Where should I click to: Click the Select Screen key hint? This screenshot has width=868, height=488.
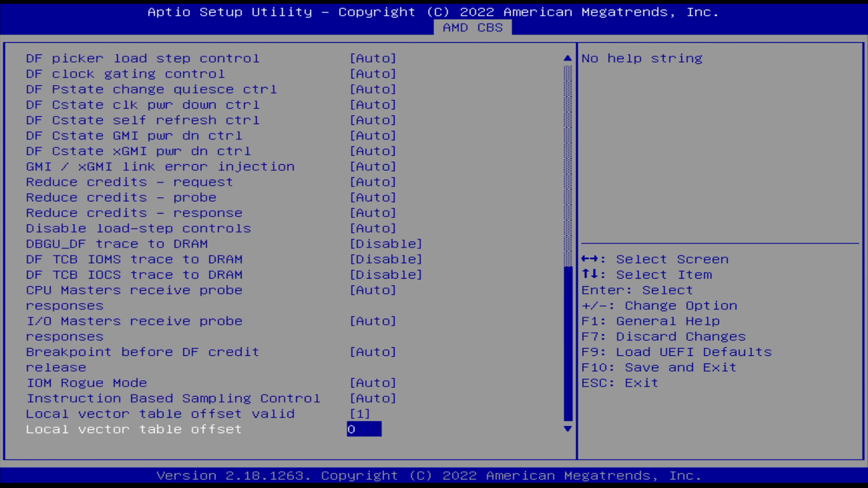click(x=655, y=259)
